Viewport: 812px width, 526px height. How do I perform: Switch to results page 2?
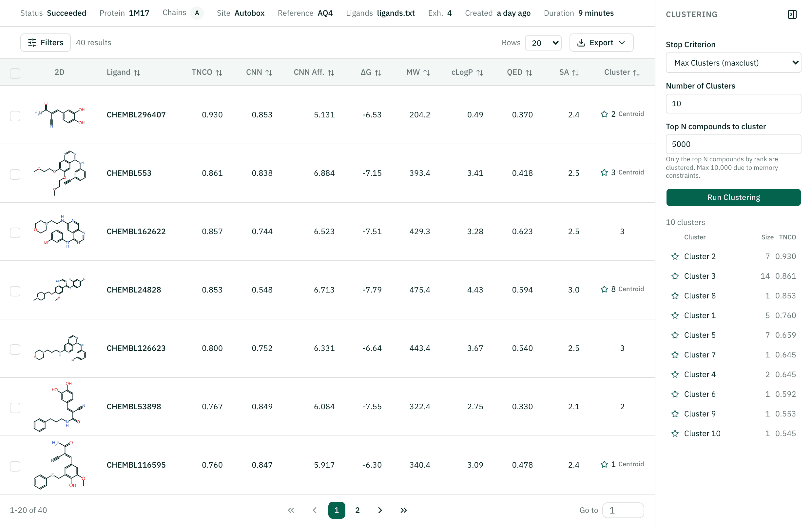357,510
